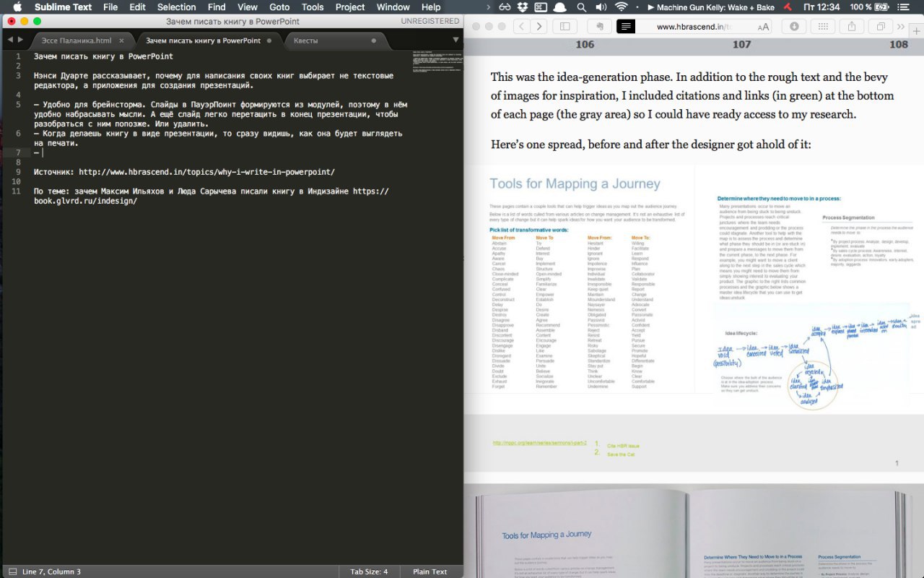Click 'Save the Cat' green text

[x=621, y=454]
